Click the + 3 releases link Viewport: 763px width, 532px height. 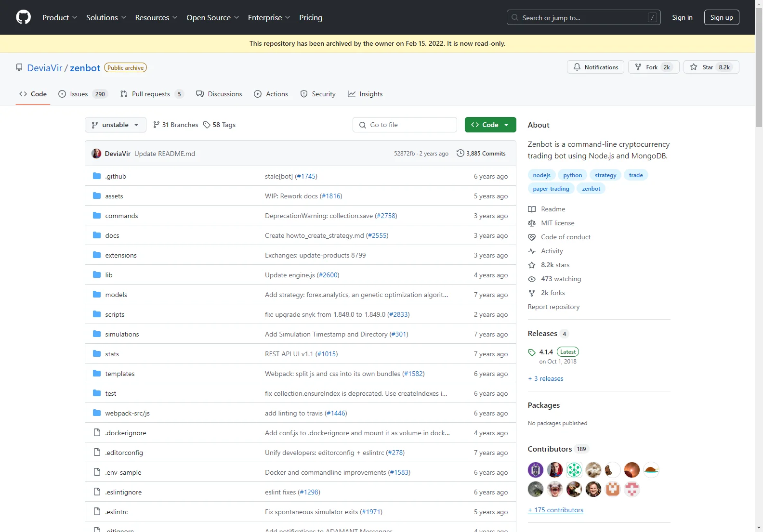click(545, 378)
